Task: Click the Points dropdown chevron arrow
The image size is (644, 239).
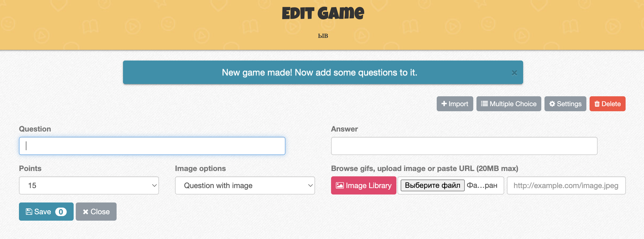Action: coord(154,186)
